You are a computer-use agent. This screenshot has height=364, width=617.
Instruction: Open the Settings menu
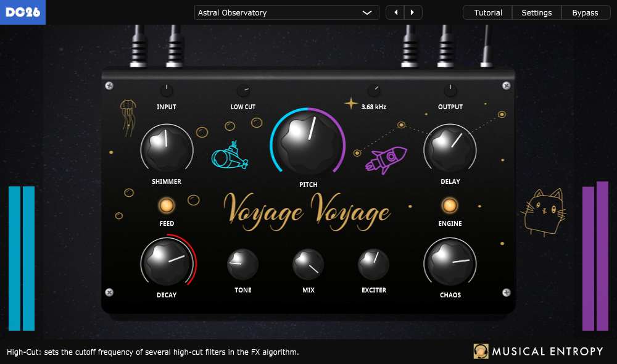536,12
